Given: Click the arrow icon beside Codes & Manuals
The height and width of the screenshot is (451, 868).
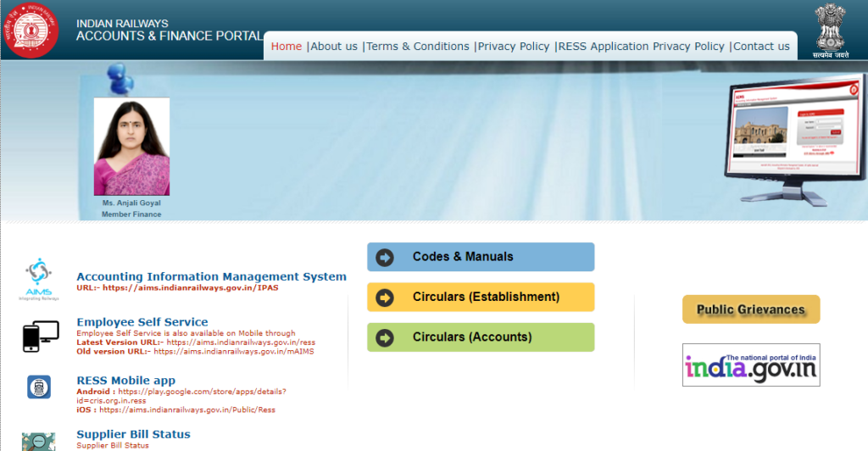Looking at the screenshot, I should [385, 257].
